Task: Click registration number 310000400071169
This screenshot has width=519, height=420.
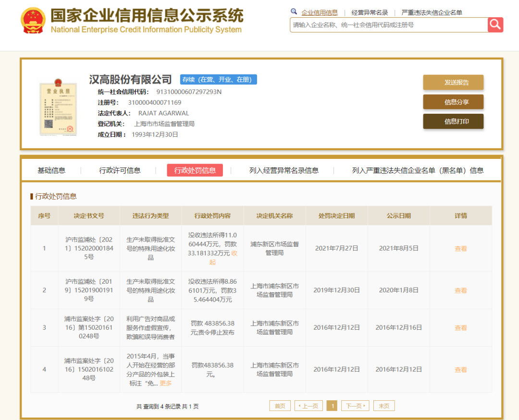Action: (155, 103)
